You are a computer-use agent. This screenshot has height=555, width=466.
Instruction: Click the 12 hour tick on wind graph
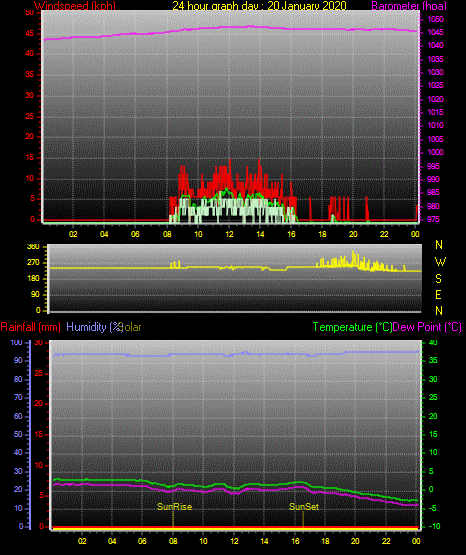pyautogui.click(x=229, y=234)
